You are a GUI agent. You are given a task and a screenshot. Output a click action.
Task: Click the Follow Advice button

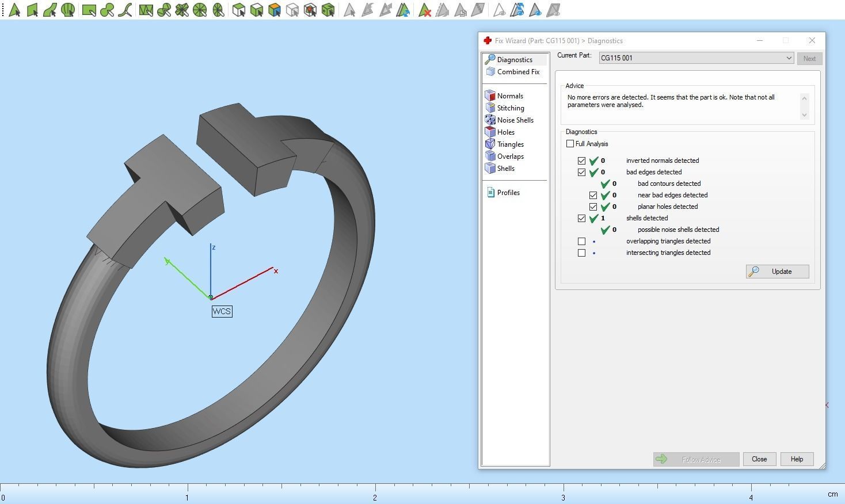pyautogui.click(x=696, y=459)
